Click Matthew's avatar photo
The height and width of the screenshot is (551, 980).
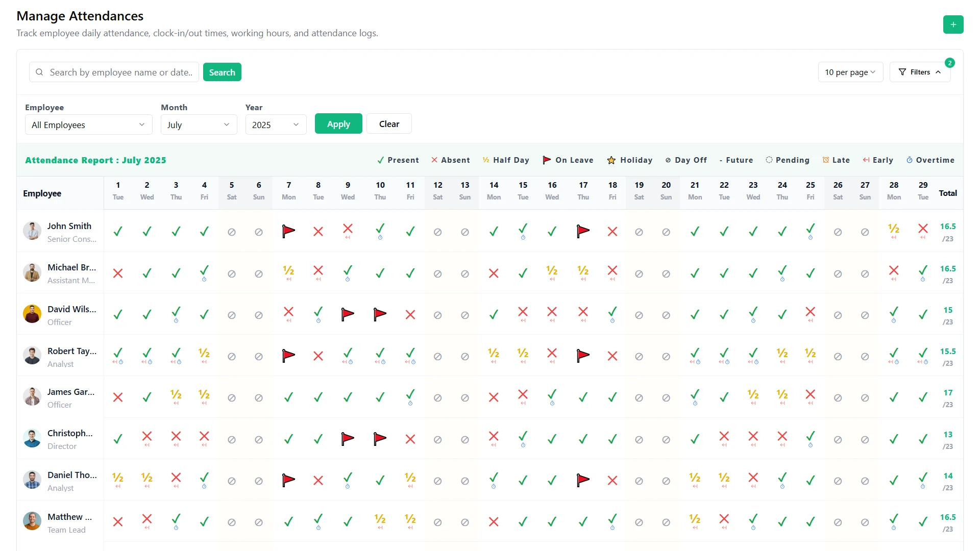click(x=32, y=521)
